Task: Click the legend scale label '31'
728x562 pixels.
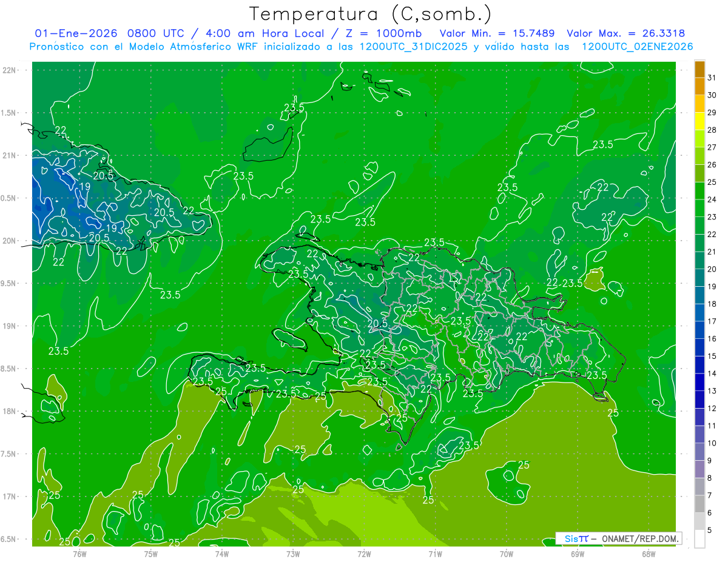Action: (x=712, y=78)
